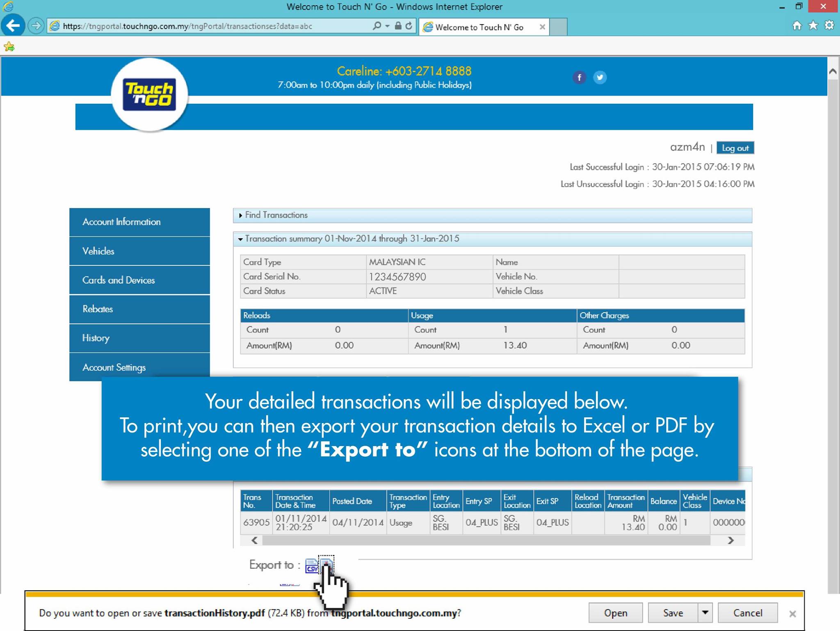
Task: Click the page scrollbar up arrow
Action: coord(833,71)
